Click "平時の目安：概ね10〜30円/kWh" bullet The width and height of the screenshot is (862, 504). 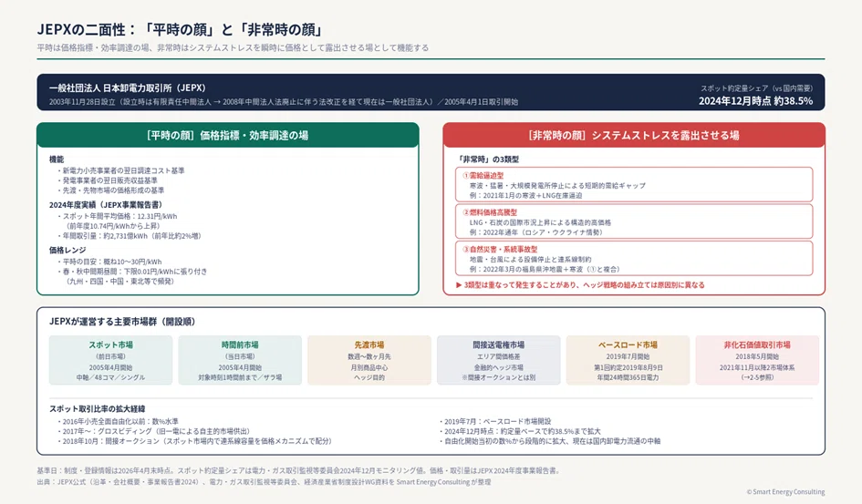pyautogui.click(x=109, y=262)
